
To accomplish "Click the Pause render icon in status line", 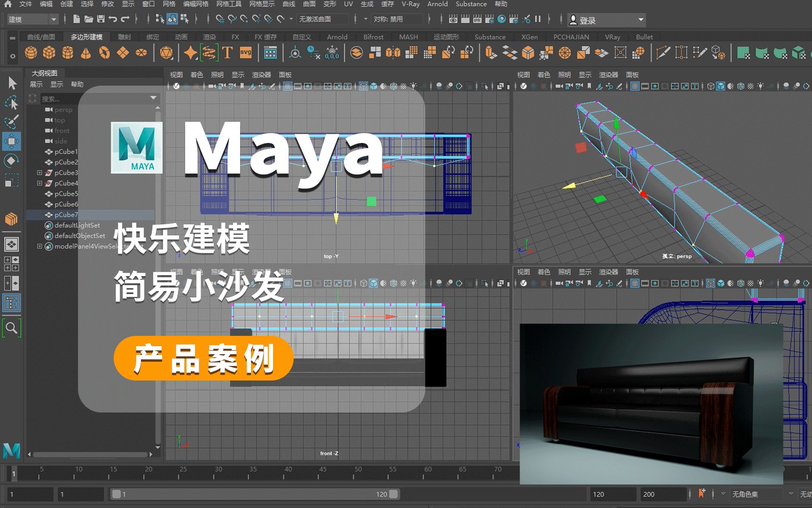I will [538, 19].
